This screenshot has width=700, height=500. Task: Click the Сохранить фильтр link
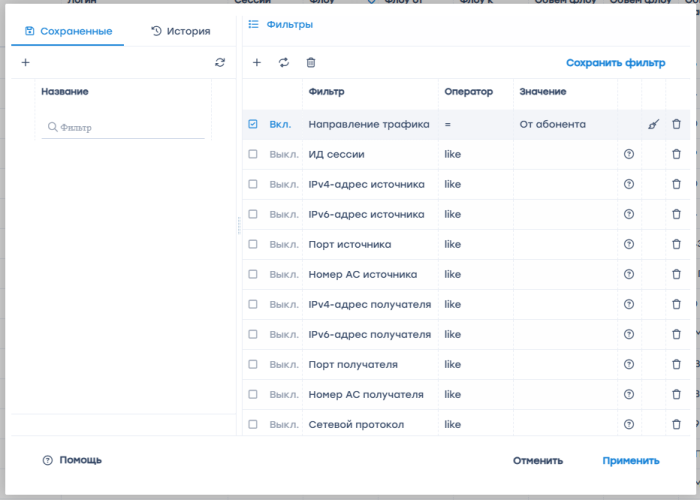pos(615,62)
